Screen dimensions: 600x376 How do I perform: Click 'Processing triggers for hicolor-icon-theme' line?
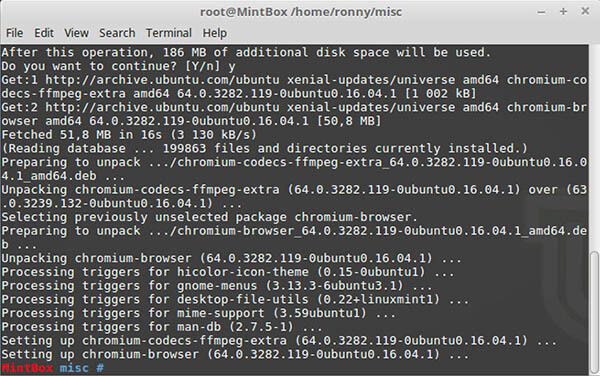(x=228, y=272)
